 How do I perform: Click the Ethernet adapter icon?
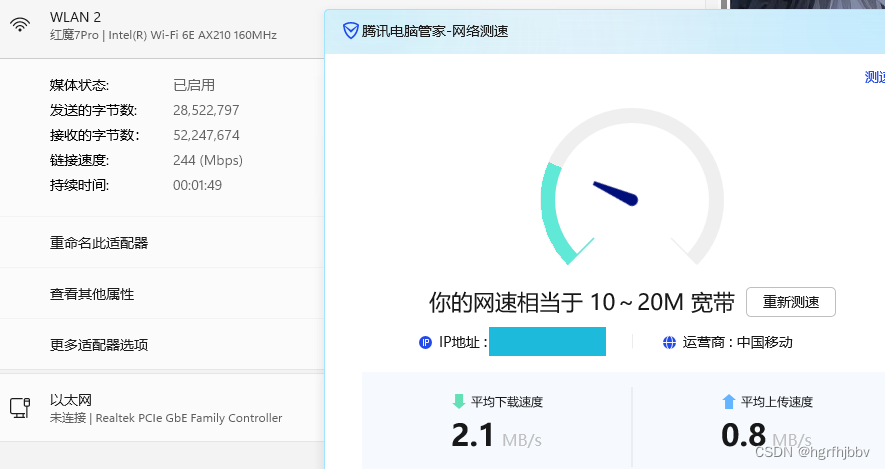(20, 407)
